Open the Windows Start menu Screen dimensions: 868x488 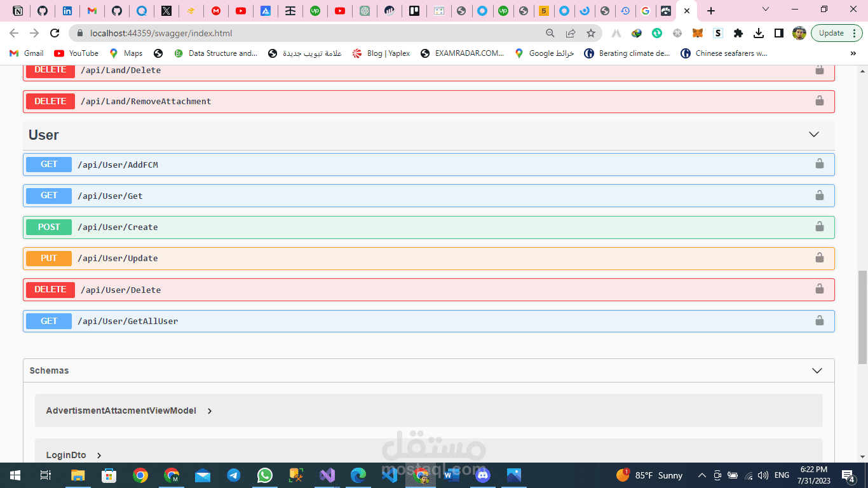(x=15, y=475)
